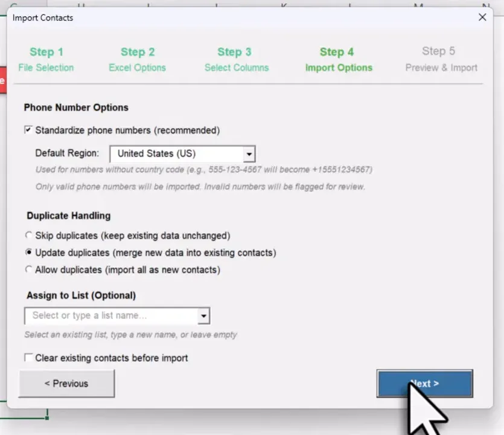
Task: Select the "Update duplicates" merge option
Action: tap(28, 253)
